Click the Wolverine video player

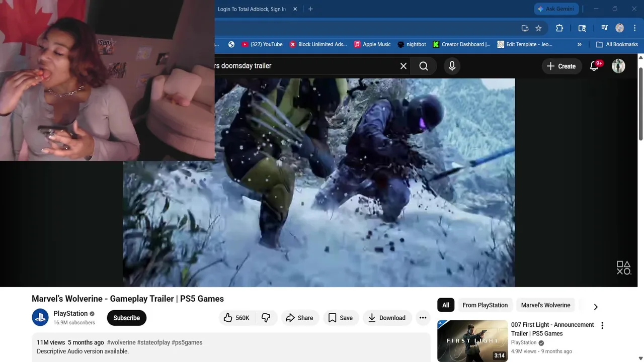click(x=318, y=183)
